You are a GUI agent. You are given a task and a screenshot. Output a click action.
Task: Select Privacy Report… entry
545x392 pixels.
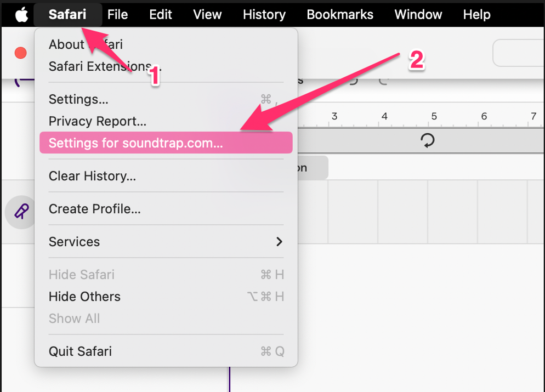[166, 121]
